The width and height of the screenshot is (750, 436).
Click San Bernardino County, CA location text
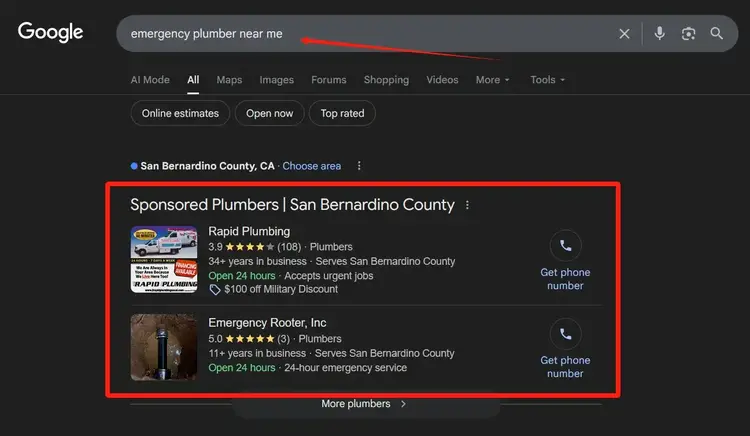click(207, 166)
